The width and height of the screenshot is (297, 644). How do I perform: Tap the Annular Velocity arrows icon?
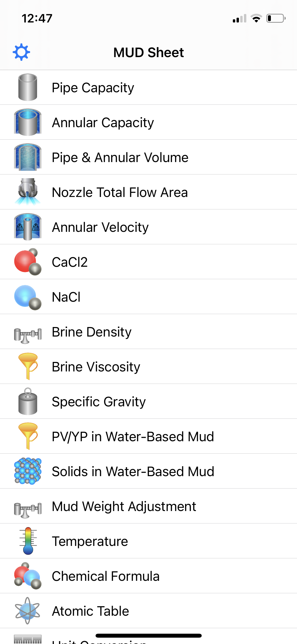point(28,227)
